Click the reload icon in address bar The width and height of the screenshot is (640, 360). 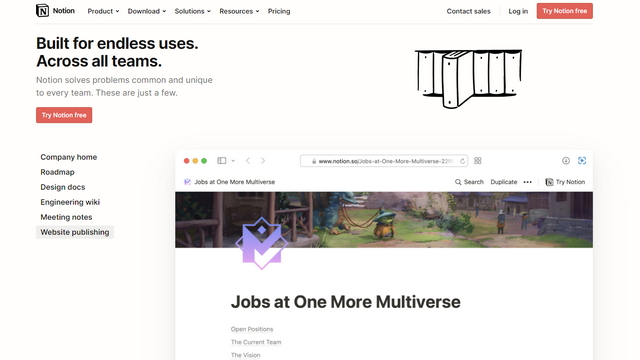click(462, 161)
